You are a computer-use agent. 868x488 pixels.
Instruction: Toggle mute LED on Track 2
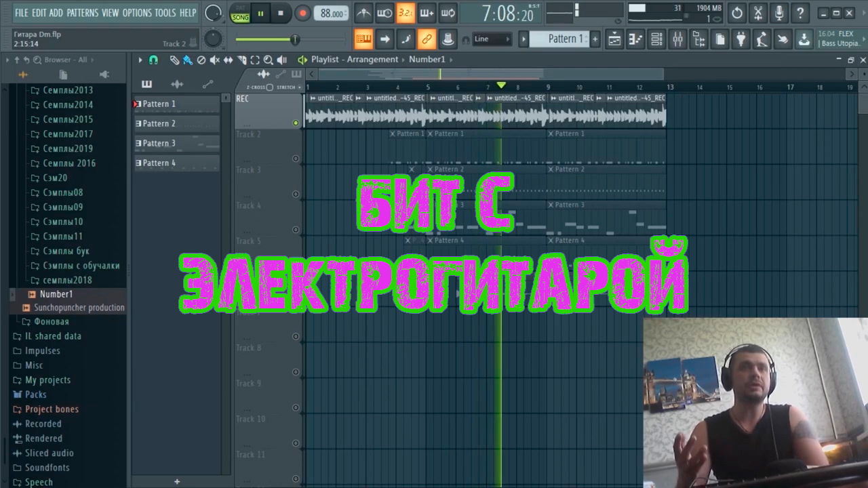click(x=296, y=159)
